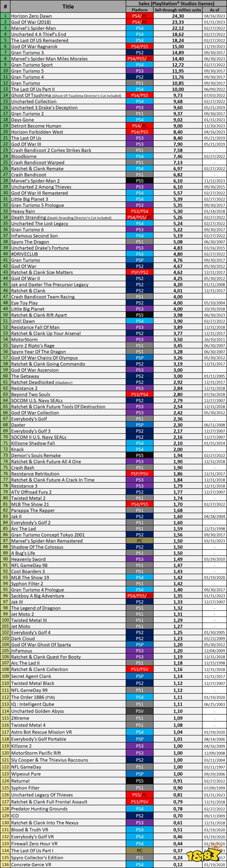The height and width of the screenshot is (868, 227).
Task: Select the "Heavenly Sword" title
Action: 28,559
